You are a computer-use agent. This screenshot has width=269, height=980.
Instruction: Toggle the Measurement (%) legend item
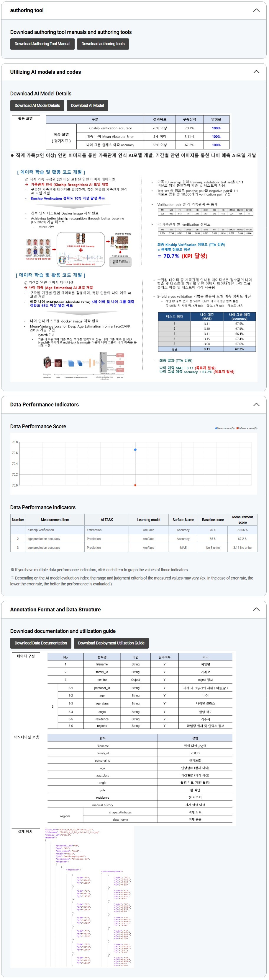tap(225, 428)
